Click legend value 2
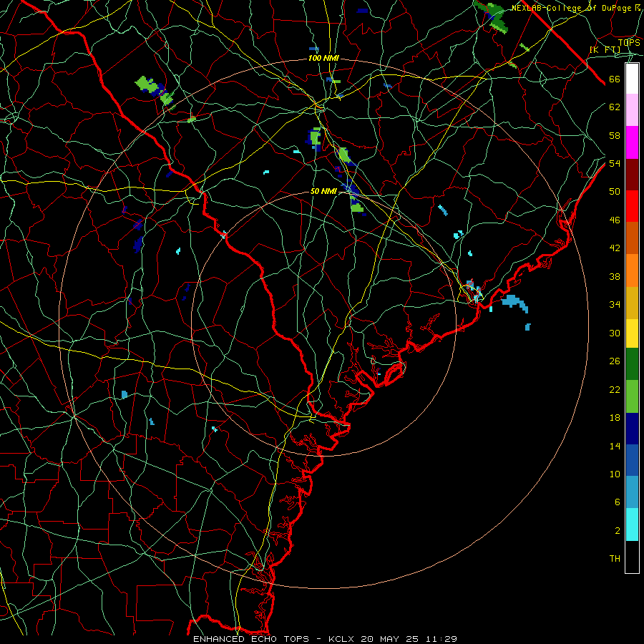The image size is (644, 644). click(617, 531)
